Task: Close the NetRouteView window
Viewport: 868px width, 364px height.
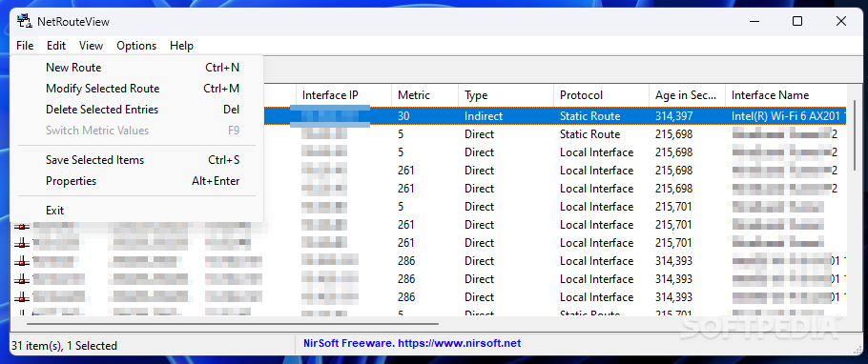Action: (841, 22)
